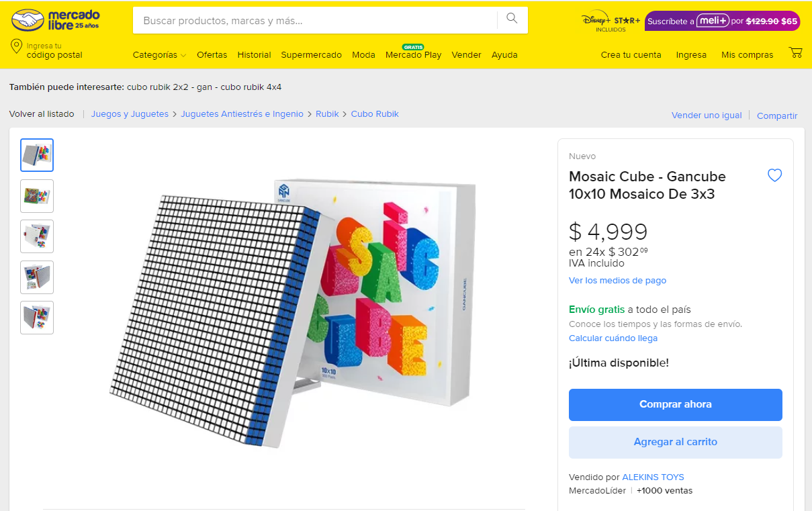Open Ver los medios de pago link
The height and width of the screenshot is (511, 812).
pos(617,281)
